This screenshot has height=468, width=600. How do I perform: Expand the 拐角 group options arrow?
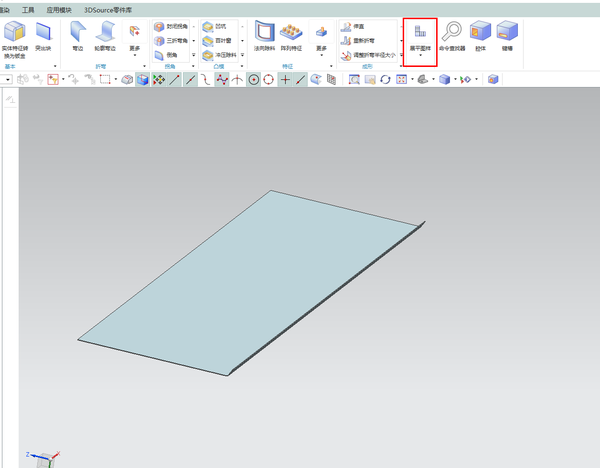[193, 66]
